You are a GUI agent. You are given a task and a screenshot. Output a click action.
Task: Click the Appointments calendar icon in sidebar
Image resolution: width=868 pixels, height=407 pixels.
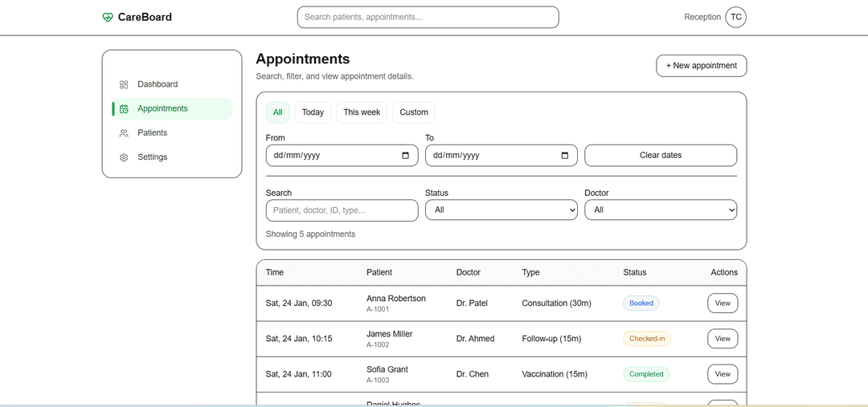(124, 109)
